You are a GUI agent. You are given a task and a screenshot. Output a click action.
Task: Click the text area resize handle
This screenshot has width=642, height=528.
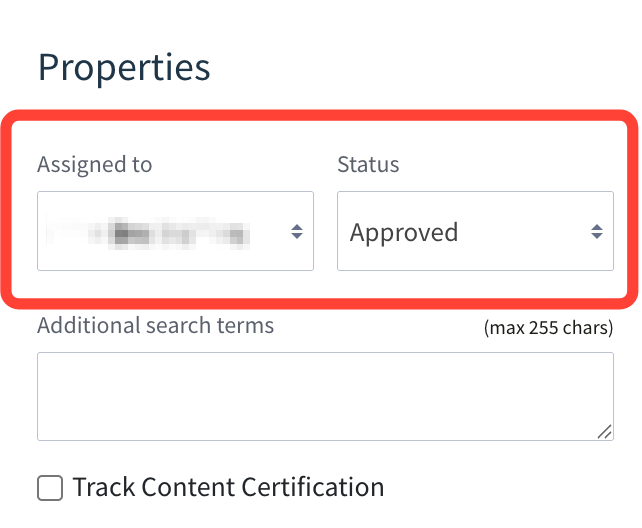click(604, 431)
